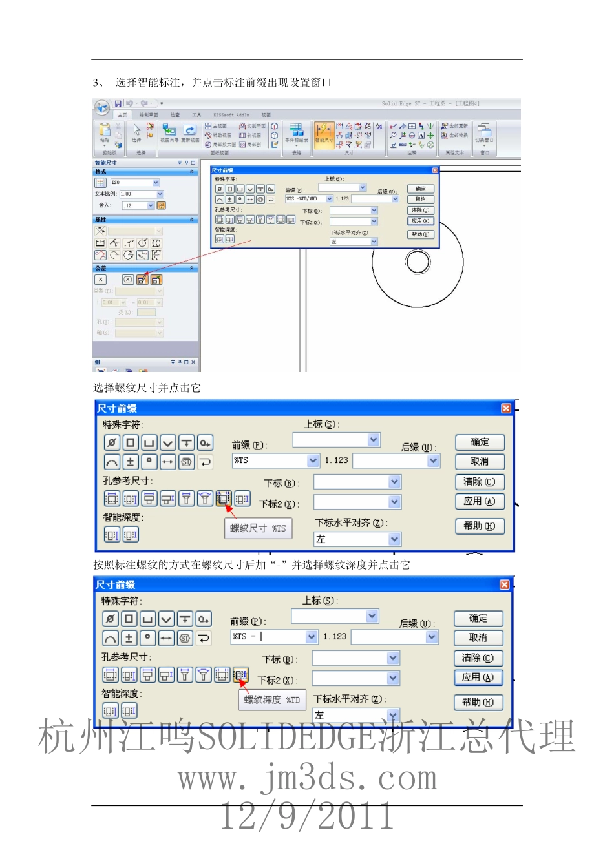Open 下标(B) dropdown in the 螺纹尺寸 tooltip dialog

coord(395,482)
